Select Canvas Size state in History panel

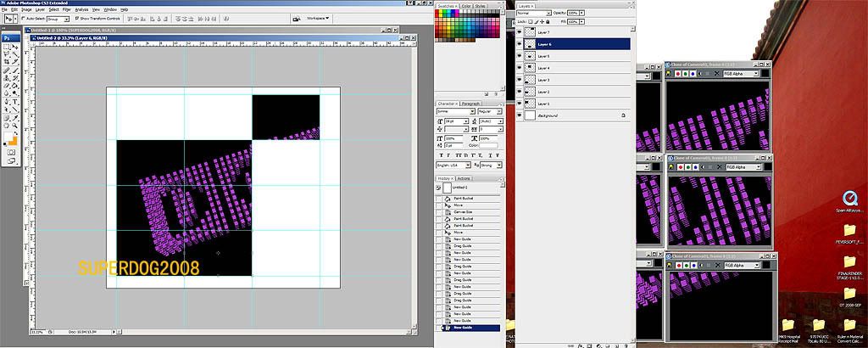[x=463, y=211]
